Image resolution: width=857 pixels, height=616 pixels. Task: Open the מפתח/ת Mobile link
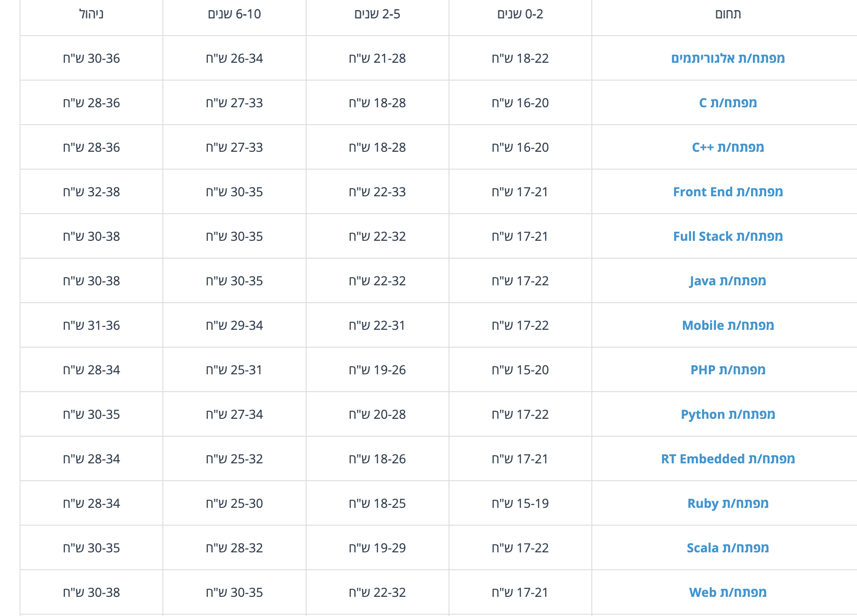(x=728, y=325)
